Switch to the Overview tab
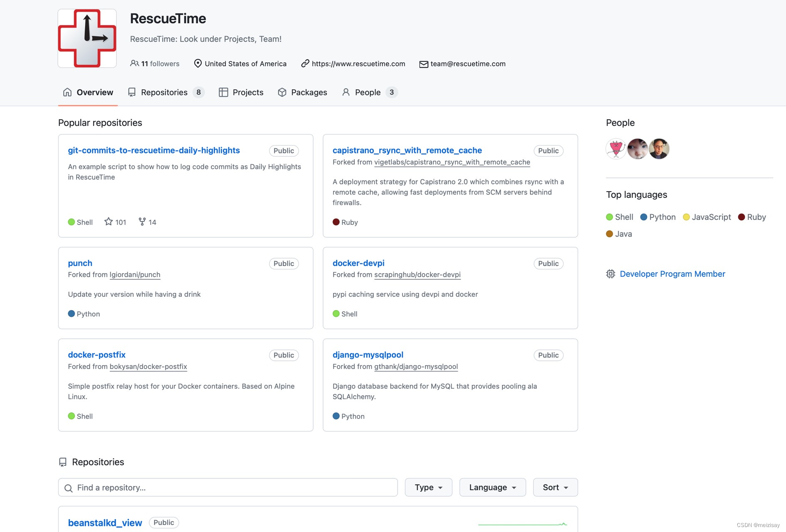 click(x=88, y=92)
